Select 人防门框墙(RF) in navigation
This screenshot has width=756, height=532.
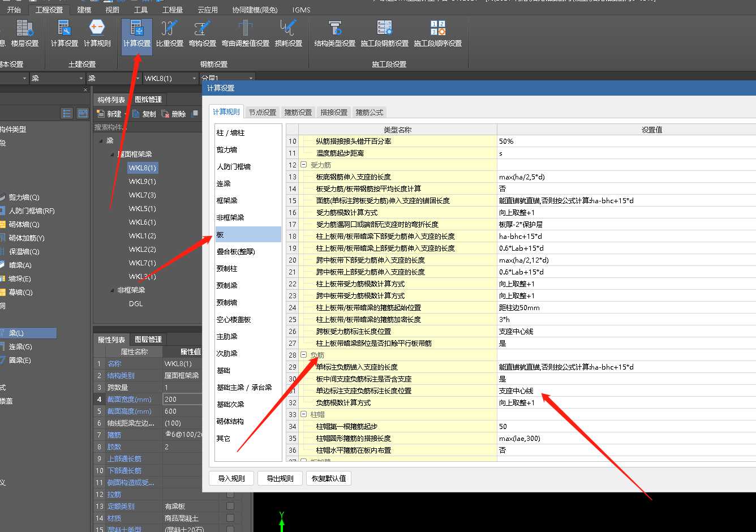coord(31,211)
